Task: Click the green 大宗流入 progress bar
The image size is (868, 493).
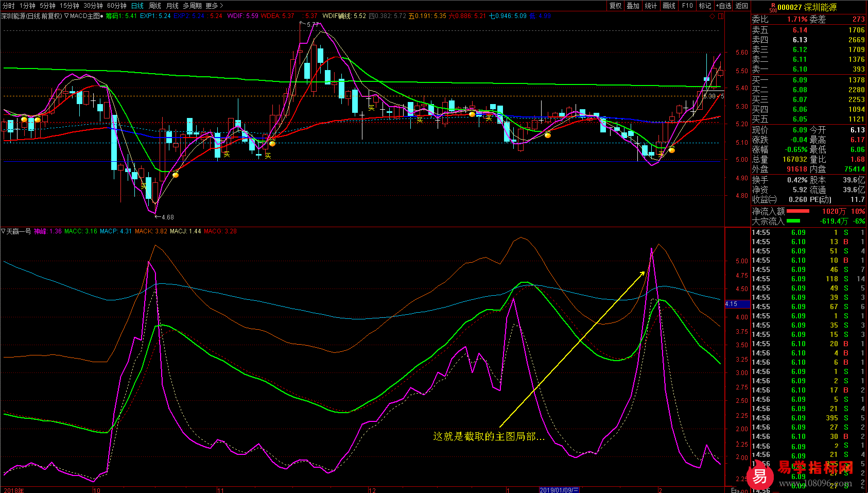Action: click(x=793, y=221)
